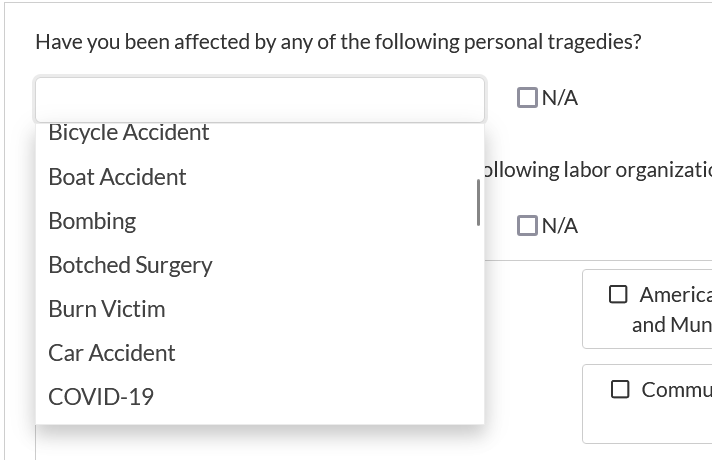712x460 pixels.
Task: Pick Botched Surgery option
Action: (x=130, y=265)
